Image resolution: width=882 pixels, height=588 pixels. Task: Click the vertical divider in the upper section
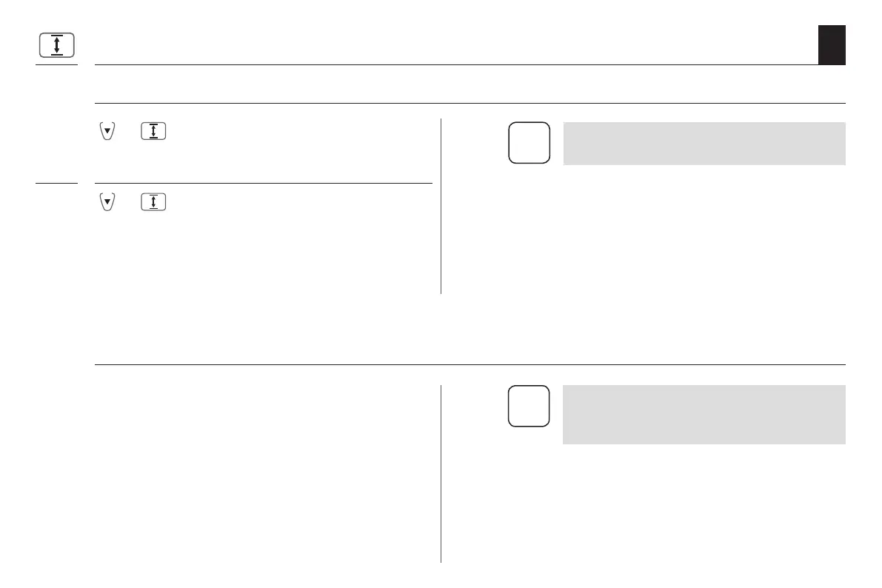coord(441,206)
